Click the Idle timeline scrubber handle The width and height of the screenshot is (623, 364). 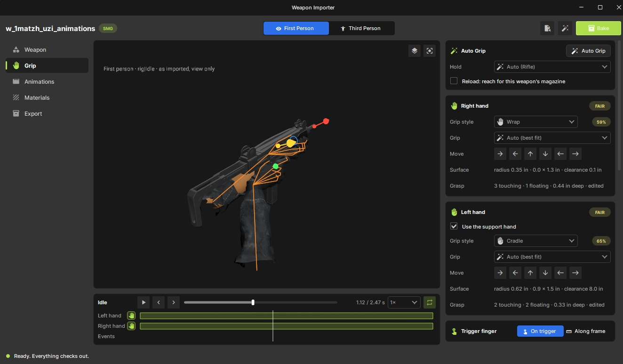coord(253,302)
